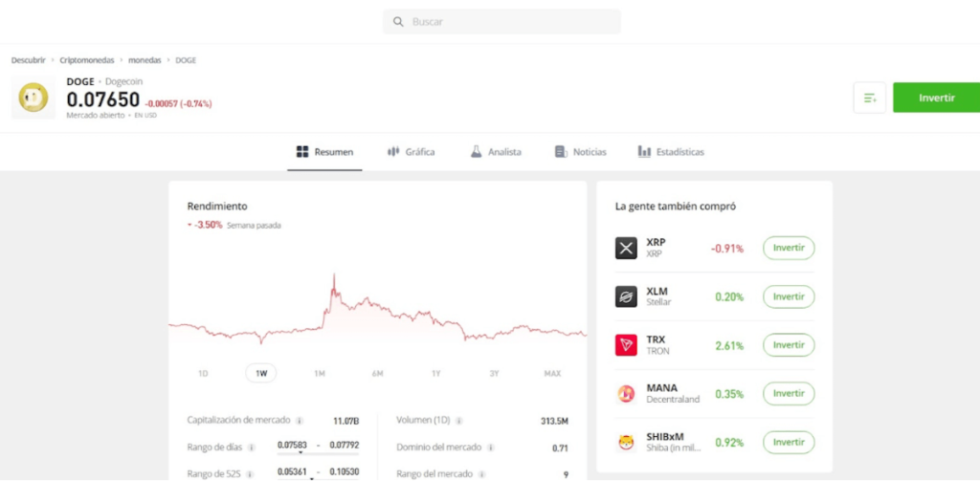Click Invertir next to XRP
980x481 pixels.
[x=789, y=248]
